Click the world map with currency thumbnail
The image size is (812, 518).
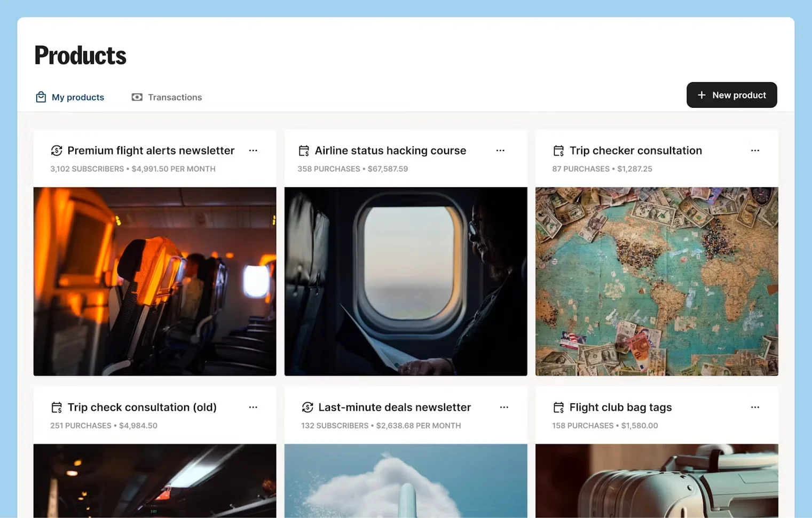click(x=657, y=281)
